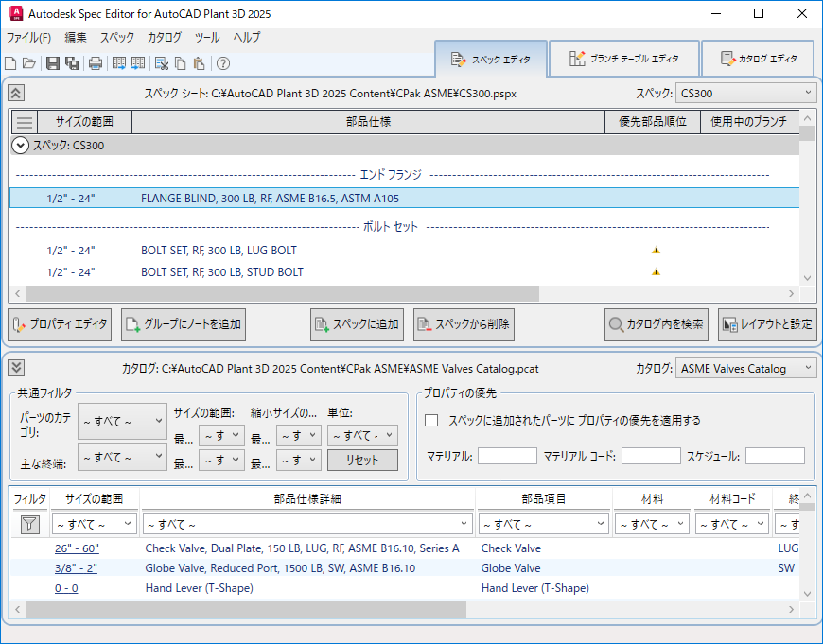823x644 pixels.
Task: Click the hamburger icon in spec sheet header
Action: pyautogui.click(x=25, y=122)
